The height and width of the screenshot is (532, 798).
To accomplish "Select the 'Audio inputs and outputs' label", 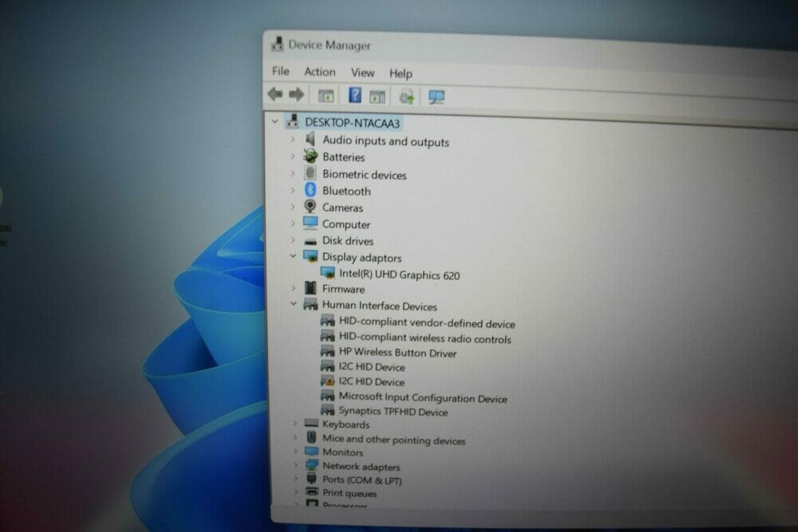I will pyautogui.click(x=385, y=141).
